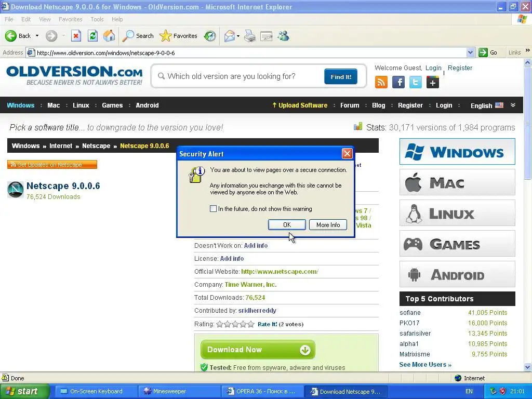Image resolution: width=532 pixels, height=399 pixels.
Task: Go to the Home page icon
Action: pos(109,36)
